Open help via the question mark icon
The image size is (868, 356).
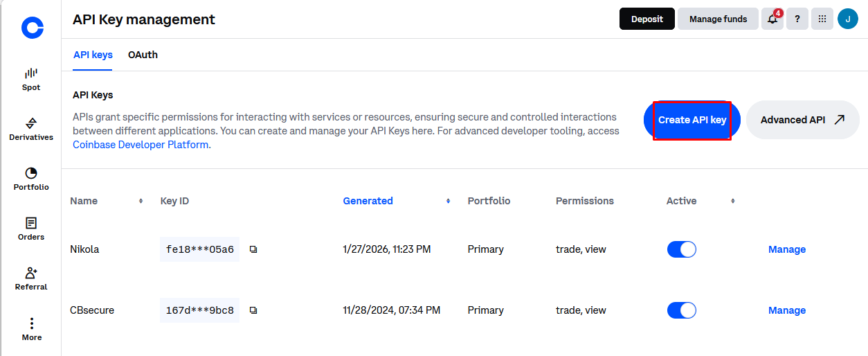point(797,19)
